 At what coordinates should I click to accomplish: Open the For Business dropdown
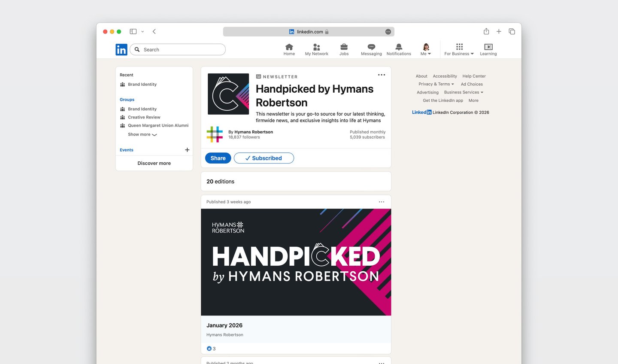(x=459, y=49)
